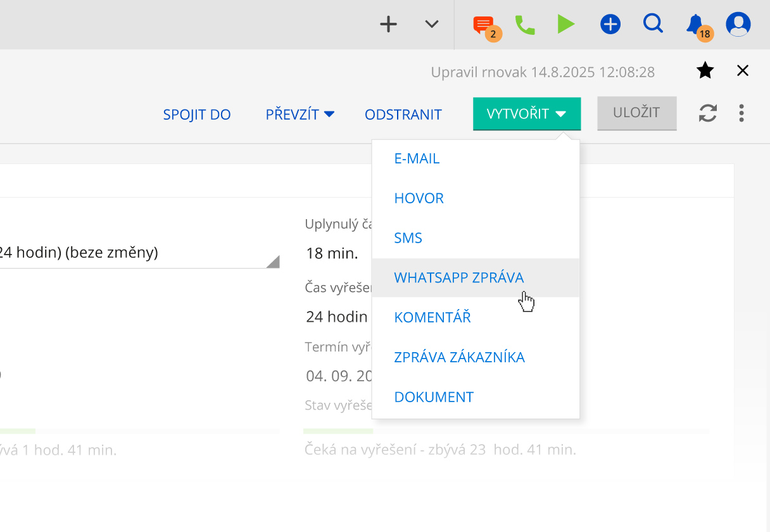Click the ULOŽIT button

[636, 113]
